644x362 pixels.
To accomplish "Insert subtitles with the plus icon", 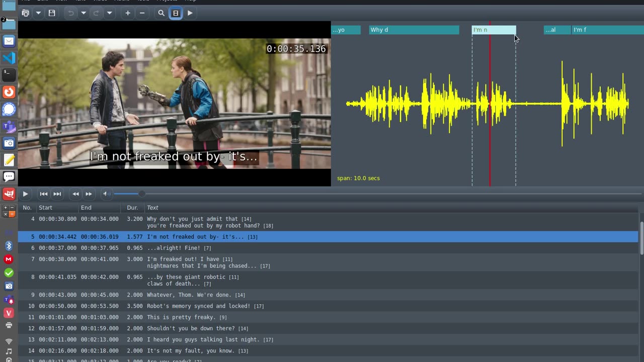I will (x=128, y=13).
